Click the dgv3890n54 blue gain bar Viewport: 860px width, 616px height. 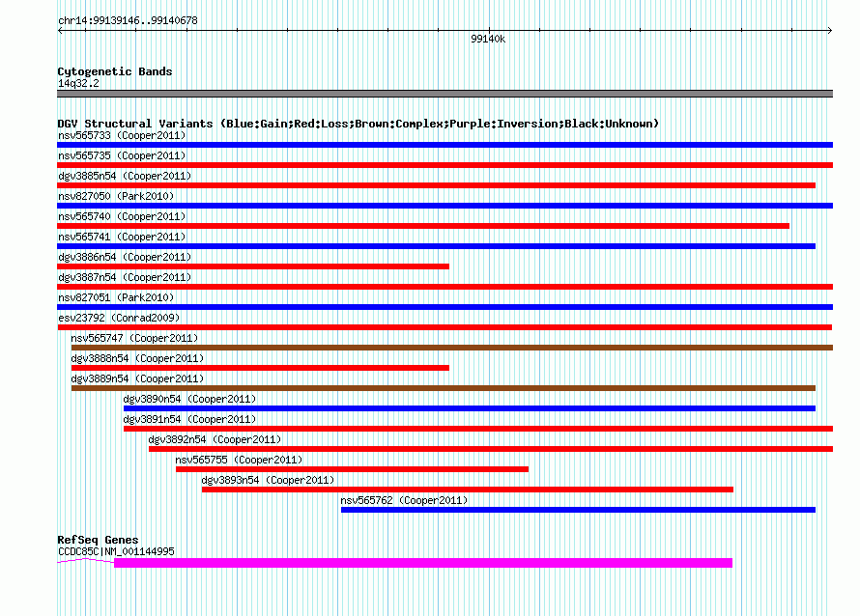click(470, 408)
